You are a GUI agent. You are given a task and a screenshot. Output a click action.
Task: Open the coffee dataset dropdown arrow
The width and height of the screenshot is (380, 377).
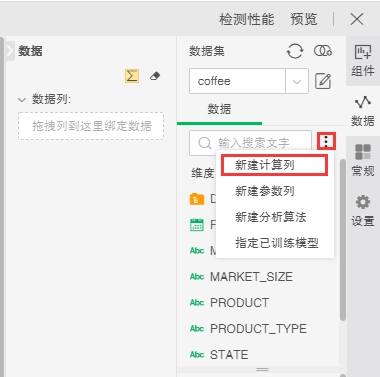coord(297,81)
